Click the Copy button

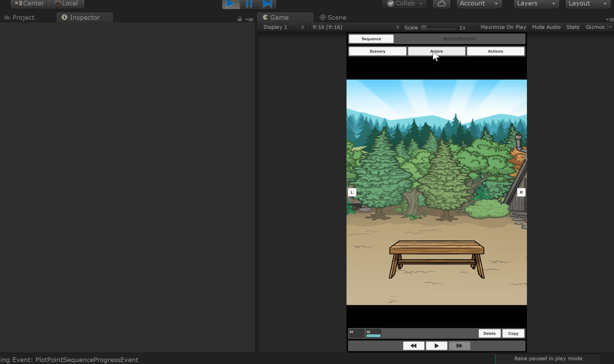pos(513,333)
